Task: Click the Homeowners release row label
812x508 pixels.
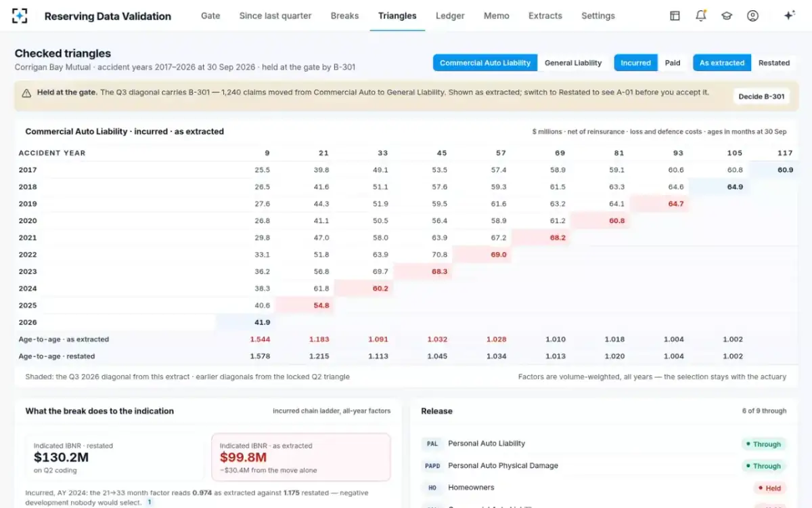Action: (471, 487)
